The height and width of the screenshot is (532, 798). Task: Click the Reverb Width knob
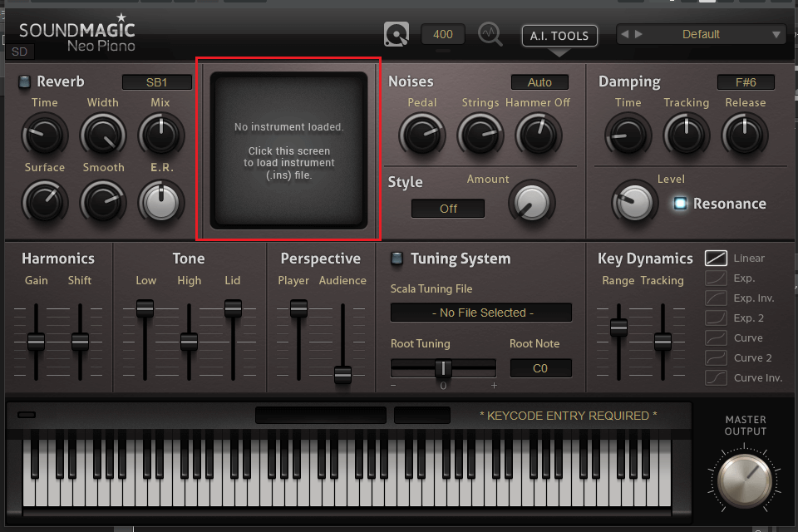(103, 135)
